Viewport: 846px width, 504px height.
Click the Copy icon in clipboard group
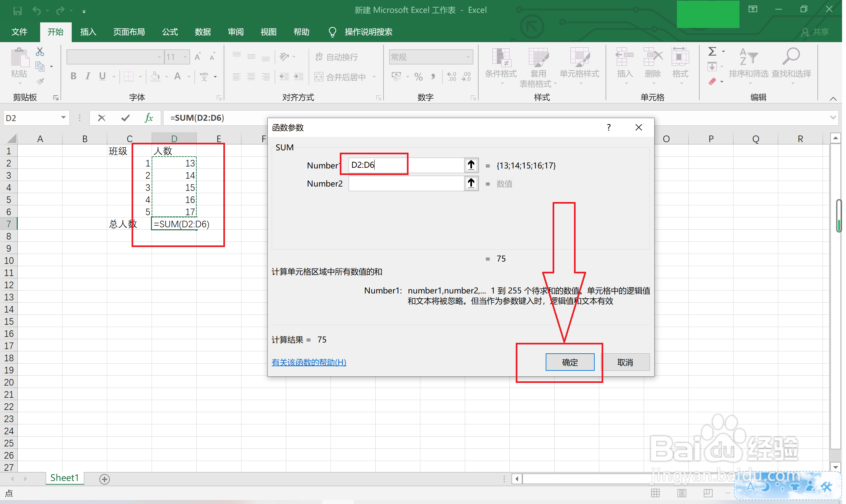(x=40, y=66)
